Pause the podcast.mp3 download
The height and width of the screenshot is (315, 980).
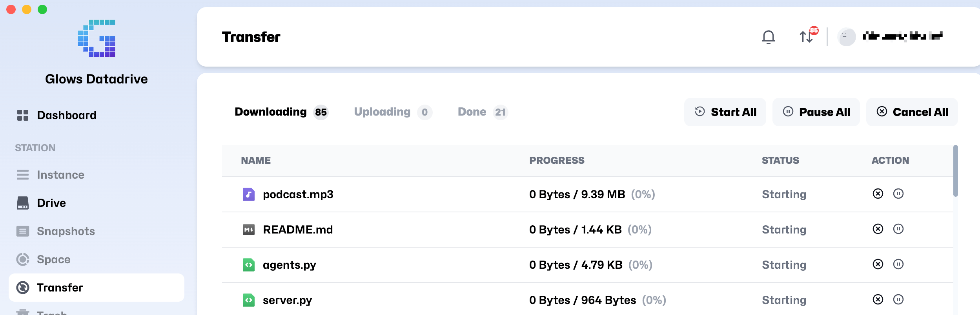click(898, 194)
